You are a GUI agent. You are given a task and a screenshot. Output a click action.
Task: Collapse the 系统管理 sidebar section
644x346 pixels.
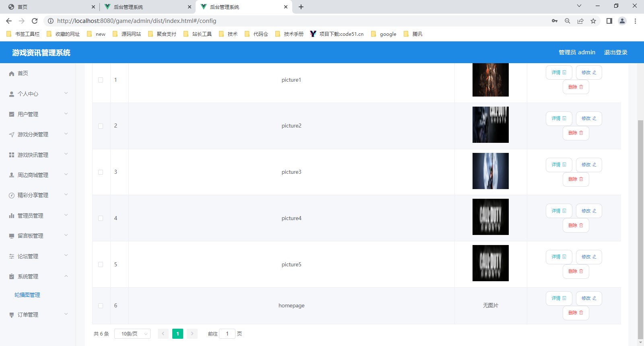(x=38, y=276)
